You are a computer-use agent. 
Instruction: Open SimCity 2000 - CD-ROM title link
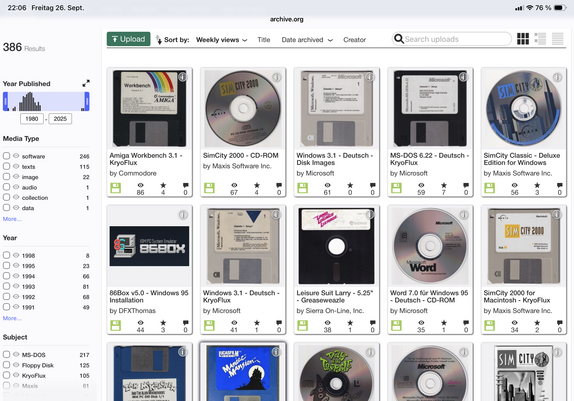241,155
